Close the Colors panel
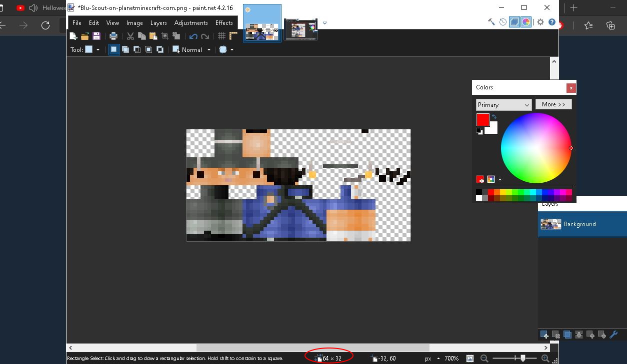627x364 pixels. [571, 88]
